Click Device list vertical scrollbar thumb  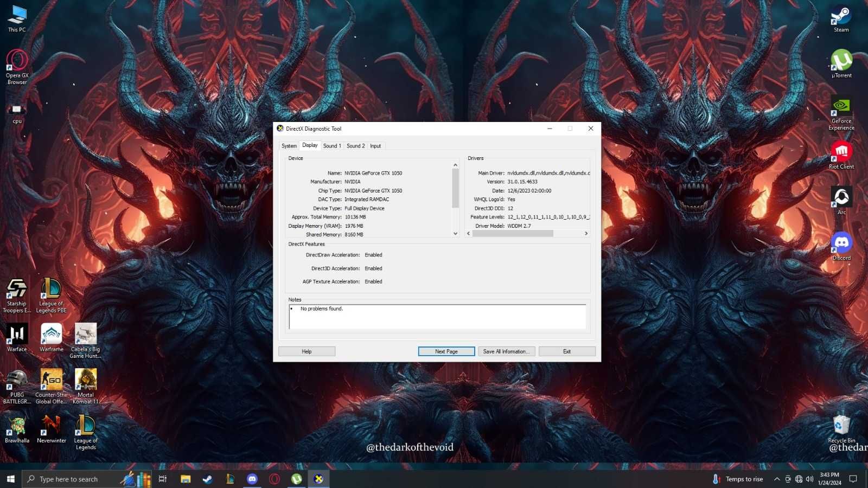(x=455, y=188)
